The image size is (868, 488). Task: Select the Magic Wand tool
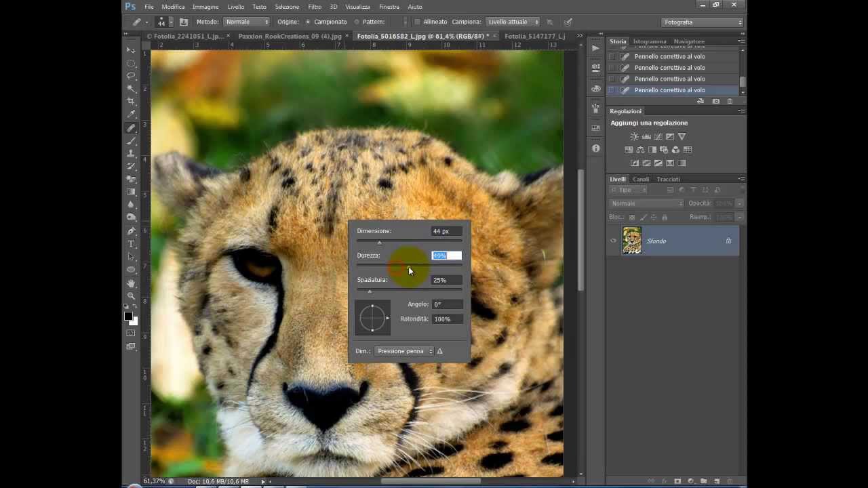click(131, 89)
